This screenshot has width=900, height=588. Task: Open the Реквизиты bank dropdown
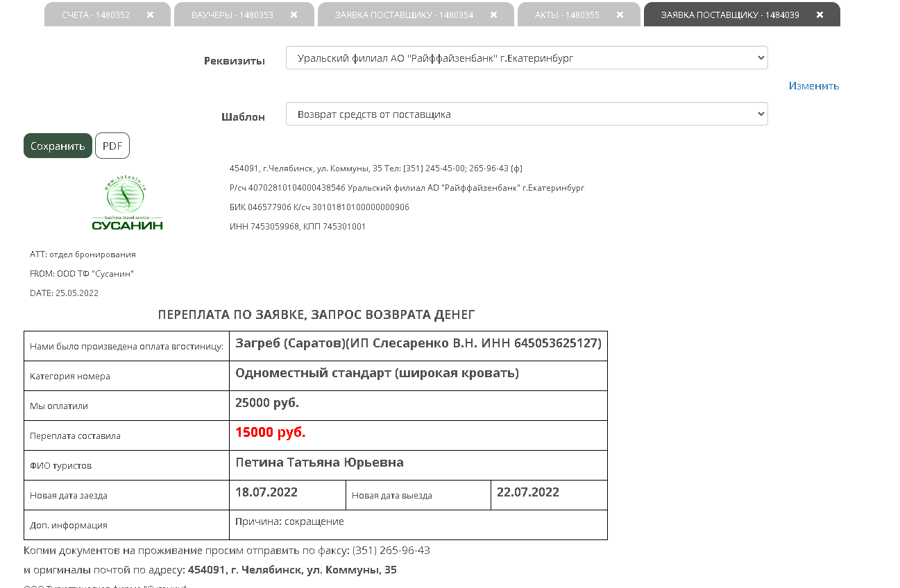point(526,58)
